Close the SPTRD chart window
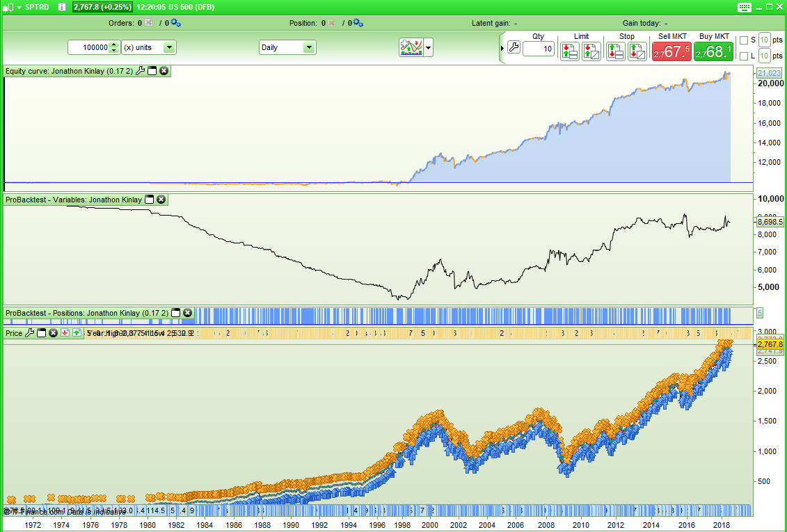 tap(779, 7)
